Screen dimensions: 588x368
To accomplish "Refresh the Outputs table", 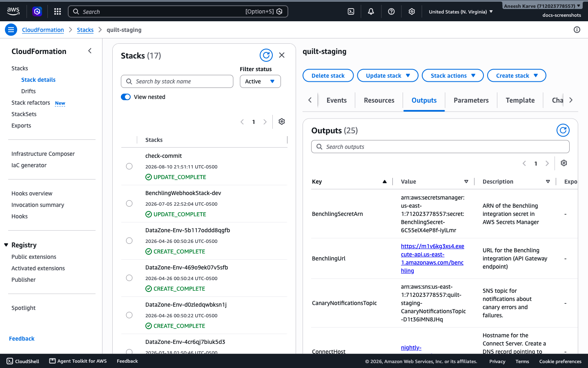I will [x=563, y=130].
